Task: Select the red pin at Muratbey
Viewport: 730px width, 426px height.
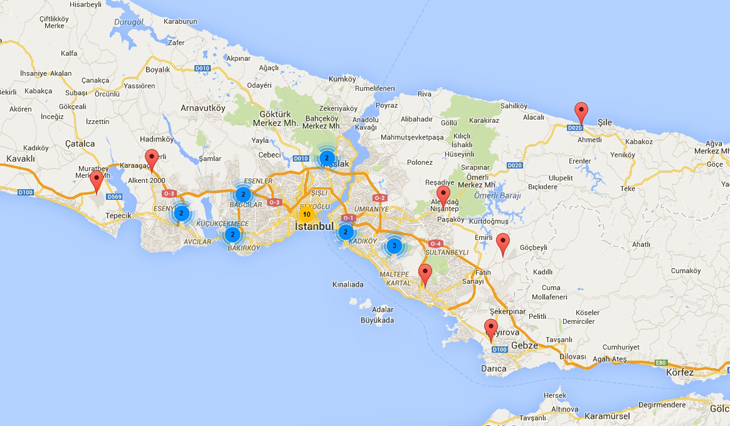Action: tap(96, 182)
